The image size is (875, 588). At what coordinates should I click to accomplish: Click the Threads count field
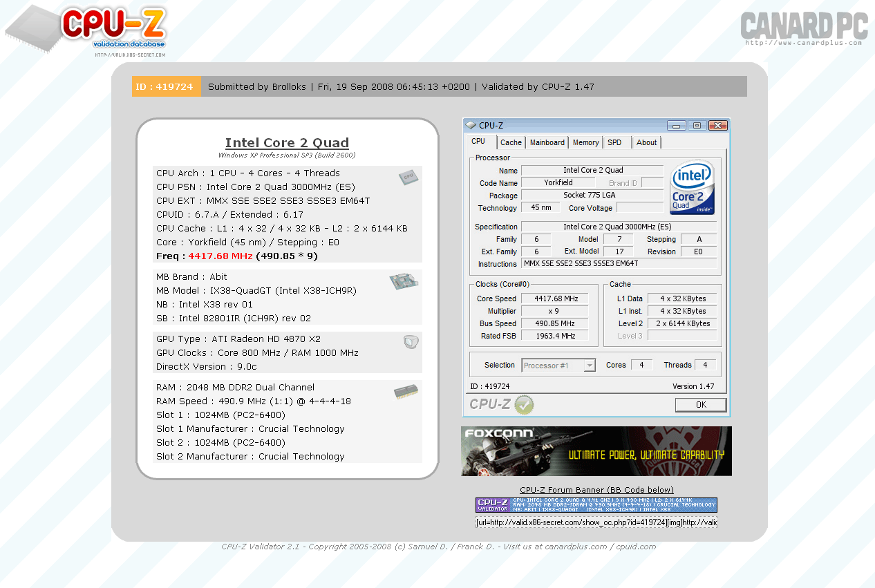point(705,365)
